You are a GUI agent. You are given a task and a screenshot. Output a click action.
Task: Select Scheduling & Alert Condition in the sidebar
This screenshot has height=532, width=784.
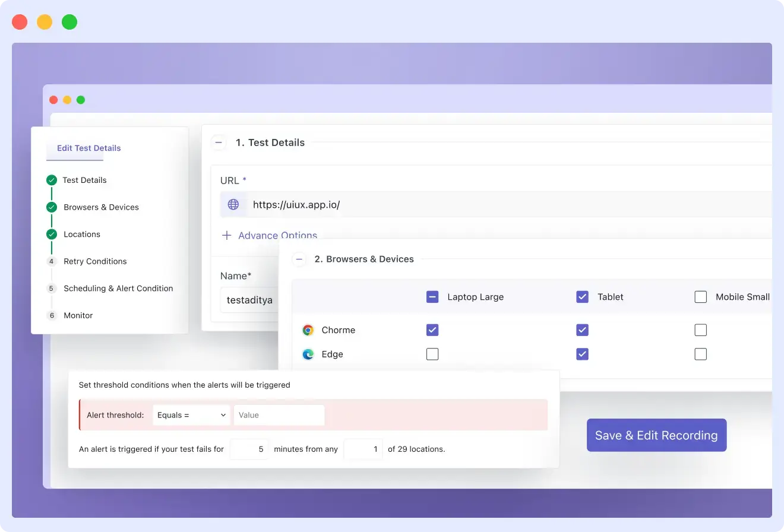click(118, 288)
